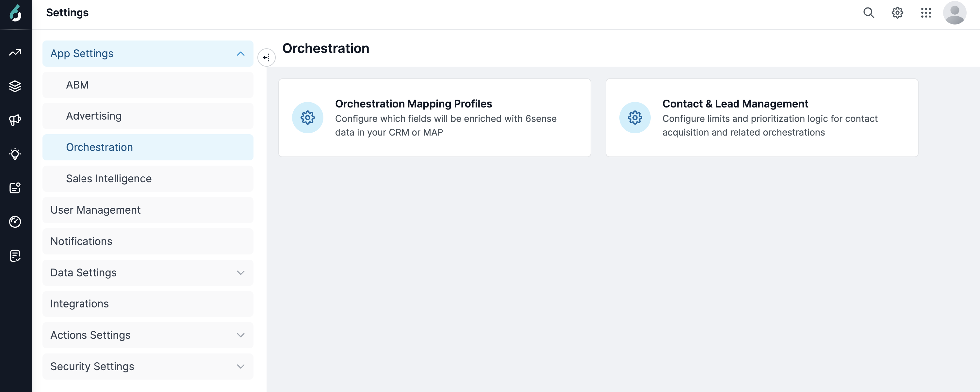Viewport: 980px width, 392px height.
Task: Expand the Security Settings chevron
Action: 240,367
